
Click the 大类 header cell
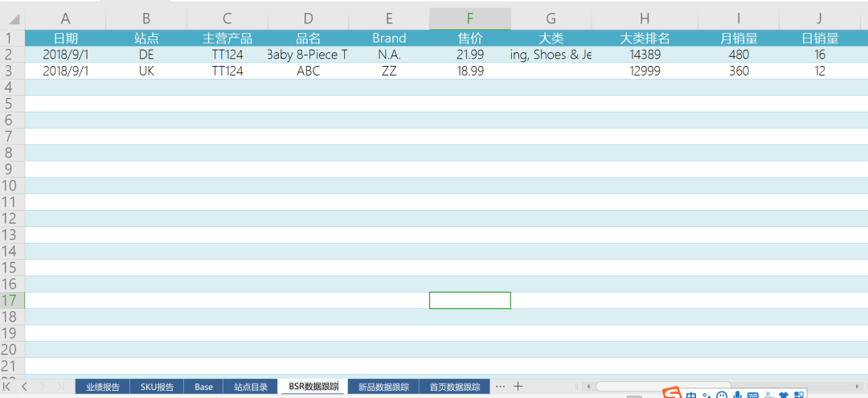point(551,39)
